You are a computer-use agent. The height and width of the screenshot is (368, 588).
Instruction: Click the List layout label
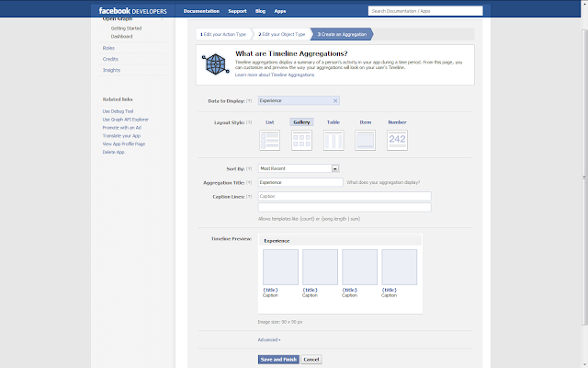269,122
